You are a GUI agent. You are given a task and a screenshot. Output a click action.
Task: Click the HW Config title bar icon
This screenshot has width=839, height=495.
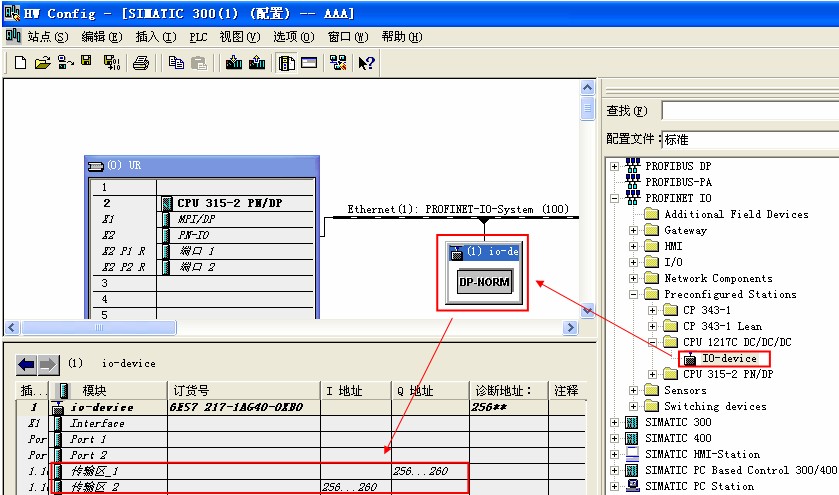pos(12,12)
